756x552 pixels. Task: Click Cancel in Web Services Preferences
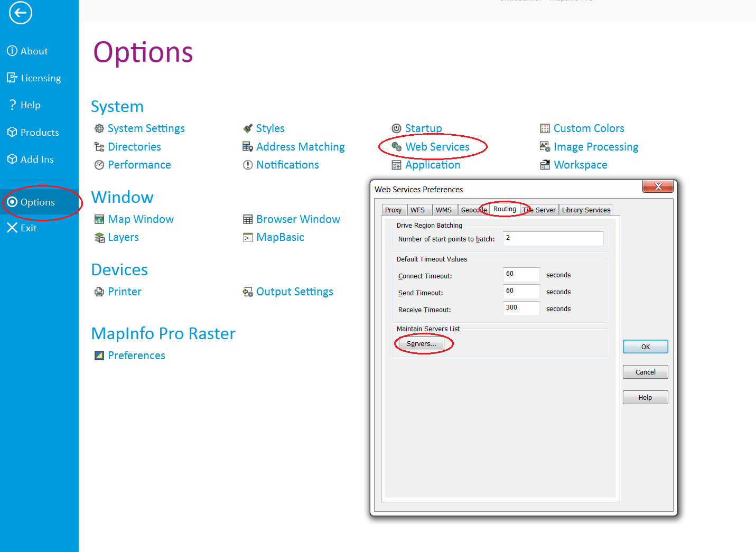coord(646,372)
